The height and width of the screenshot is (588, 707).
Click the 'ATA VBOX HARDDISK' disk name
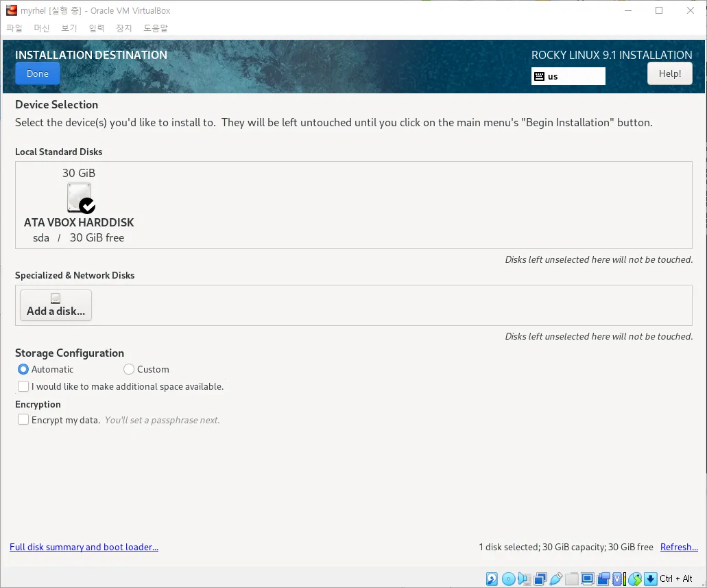[x=79, y=222]
